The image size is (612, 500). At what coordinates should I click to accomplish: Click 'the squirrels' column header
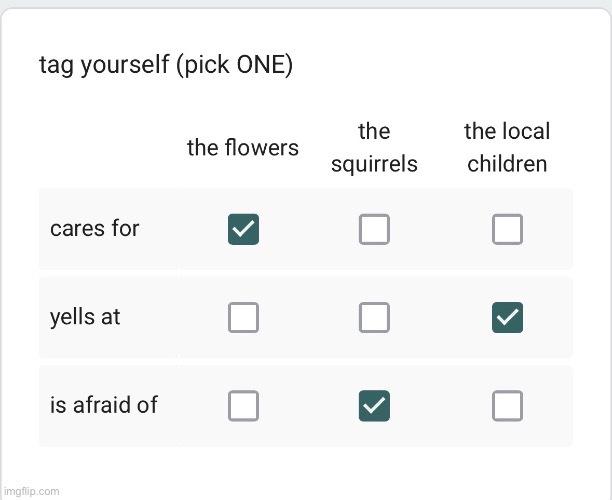[x=374, y=147]
